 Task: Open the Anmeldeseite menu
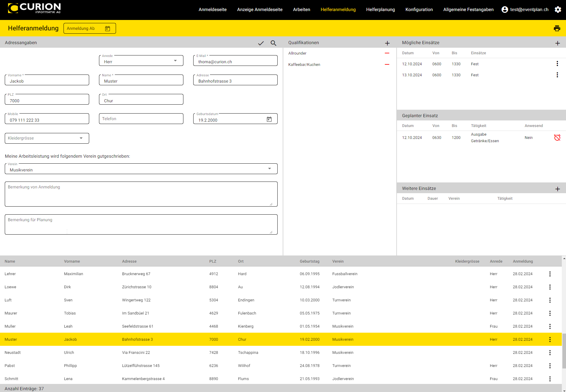point(213,10)
